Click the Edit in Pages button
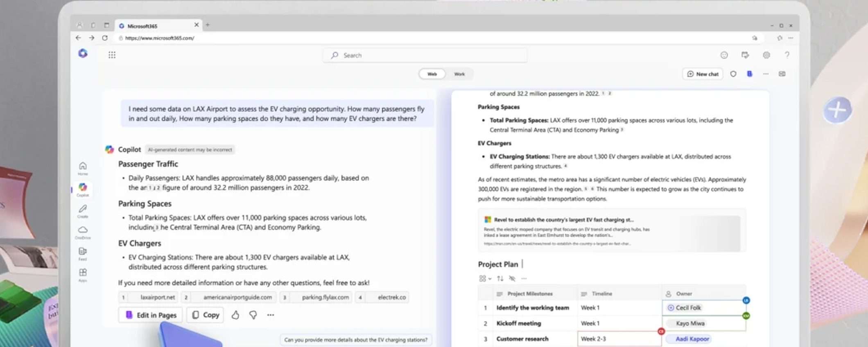Image resolution: width=868 pixels, height=347 pixels. tap(151, 315)
